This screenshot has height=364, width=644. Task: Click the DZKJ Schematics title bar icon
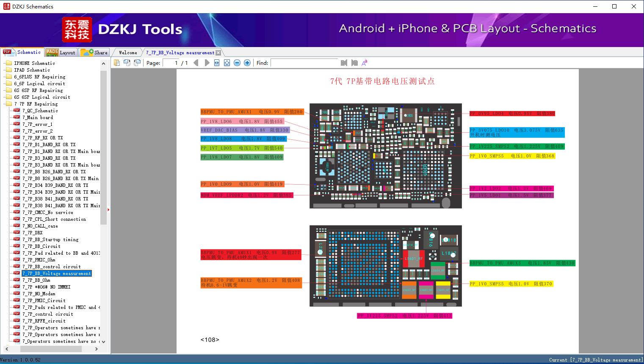[6, 6]
